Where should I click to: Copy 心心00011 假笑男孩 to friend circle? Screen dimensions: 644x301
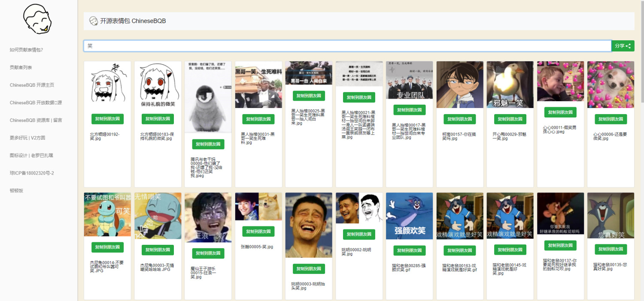coord(560,112)
